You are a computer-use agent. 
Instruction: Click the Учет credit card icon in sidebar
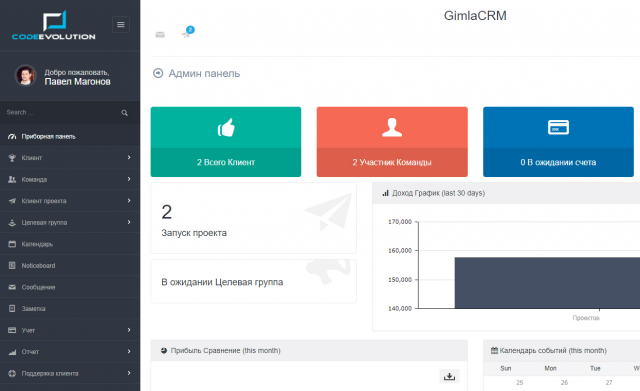click(x=12, y=330)
